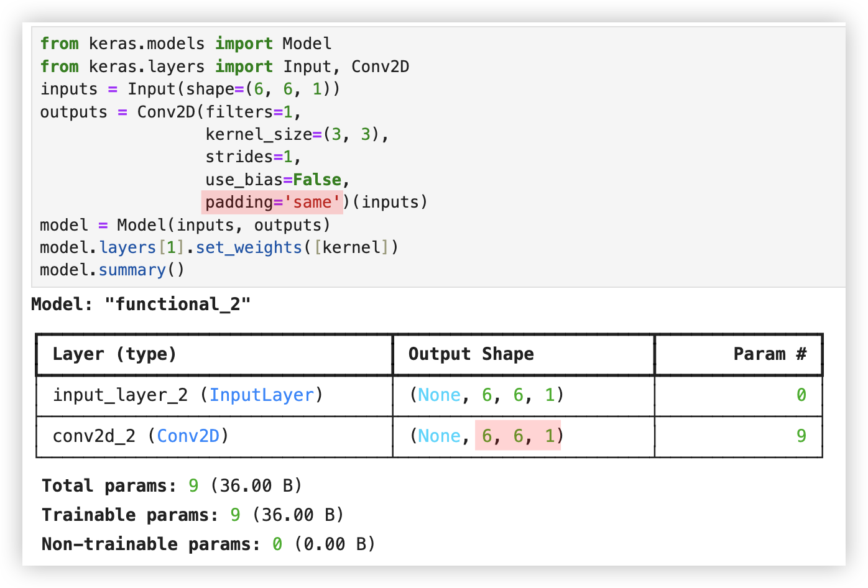Click the Output Shape column header

pyautogui.click(x=471, y=354)
